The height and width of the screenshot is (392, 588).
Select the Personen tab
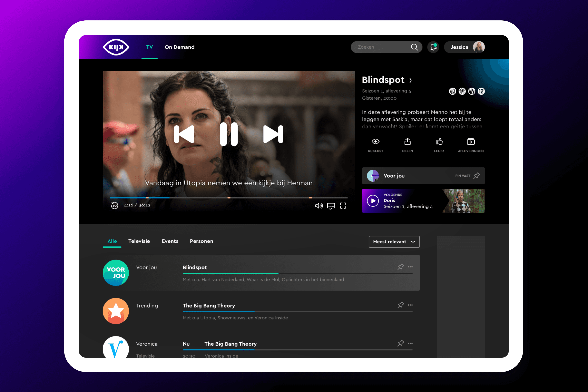coord(202,241)
